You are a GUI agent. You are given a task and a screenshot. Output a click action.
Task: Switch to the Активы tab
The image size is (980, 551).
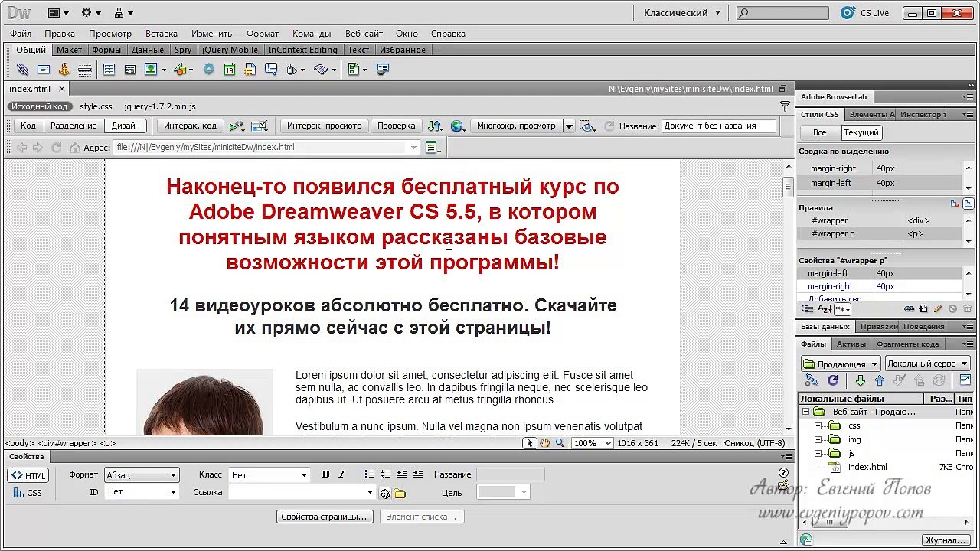coord(851,344)
